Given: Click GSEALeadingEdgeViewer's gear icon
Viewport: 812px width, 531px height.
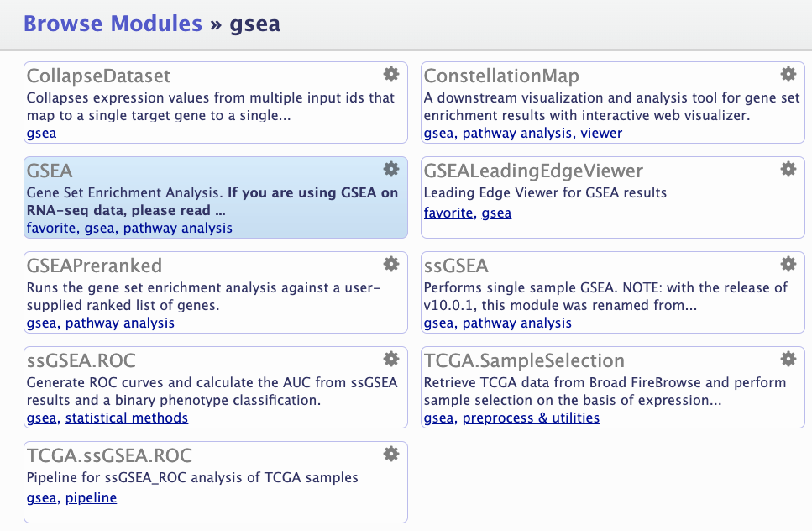Looking at the screenshot, I should 788,169.
